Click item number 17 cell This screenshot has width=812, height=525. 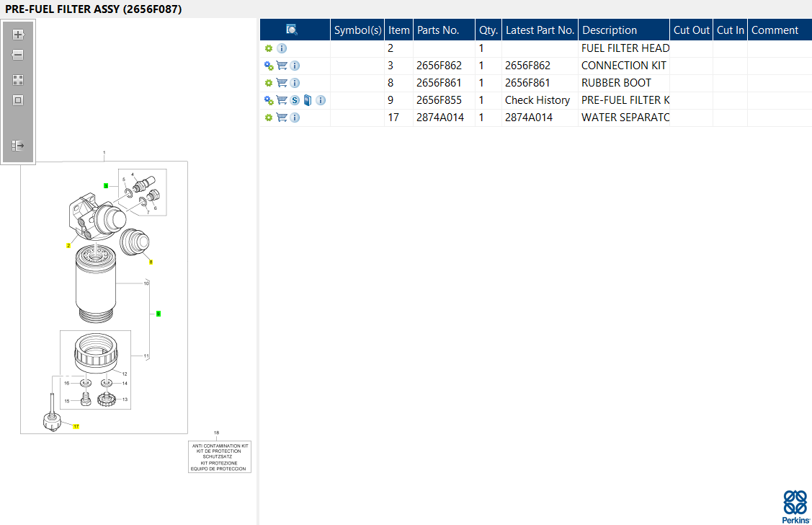click(398, 118)
